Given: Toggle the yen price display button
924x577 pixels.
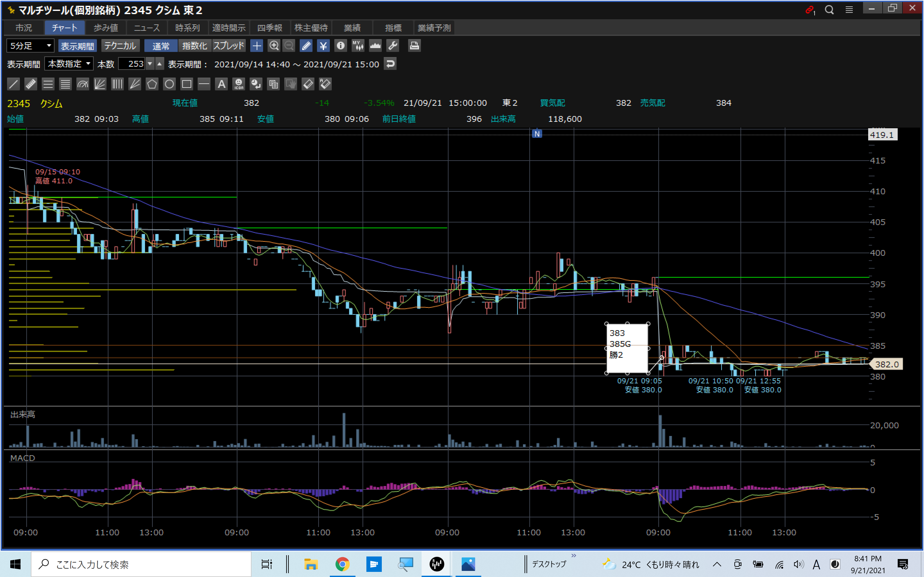Looking at the screenshot, I should [x=323, y=46].
